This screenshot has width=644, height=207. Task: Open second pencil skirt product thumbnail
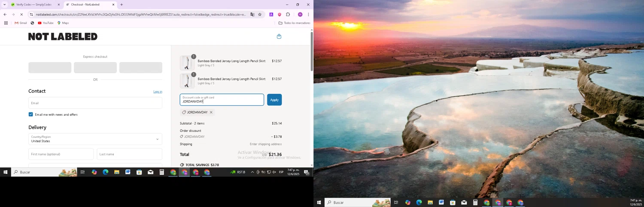click(187, 81)
